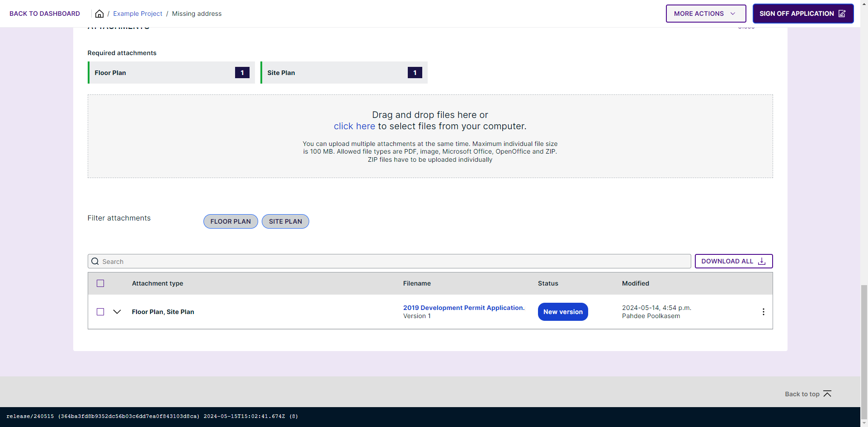The image size is (868, 427).
Task: Filter attachments by Site Plan
Action: coord(285,221)
